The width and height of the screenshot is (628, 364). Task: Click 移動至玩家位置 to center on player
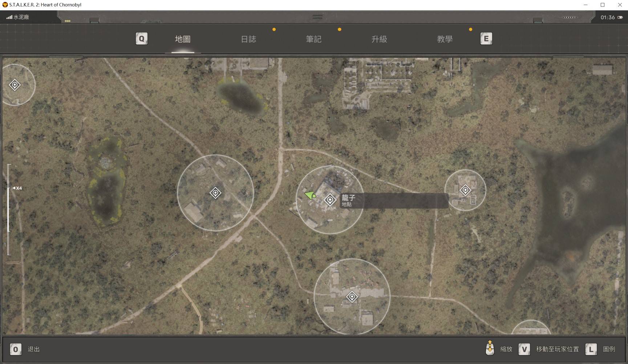pyautogui.click(x=558, y=349)
